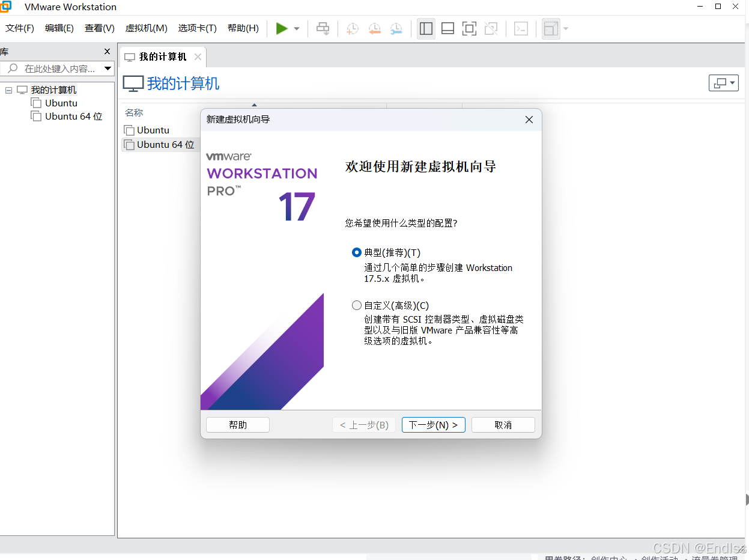Click the large 我的计算机 monitor icon

[133, 84]
